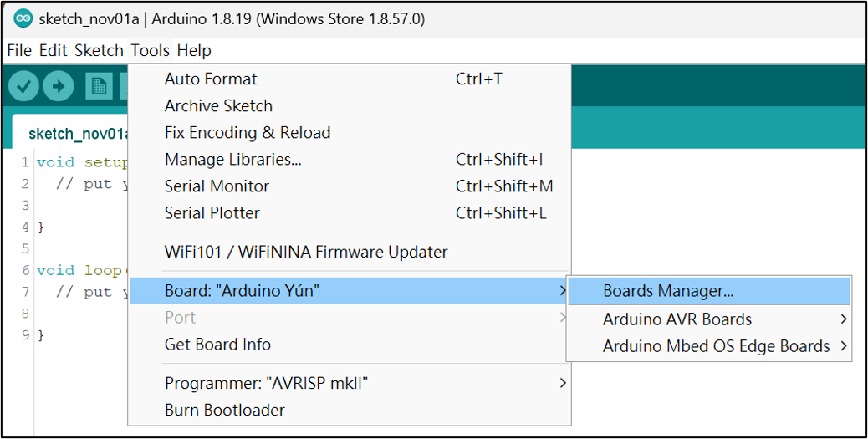
Task: Open the Sketch menu
Action: pos(99,50)
